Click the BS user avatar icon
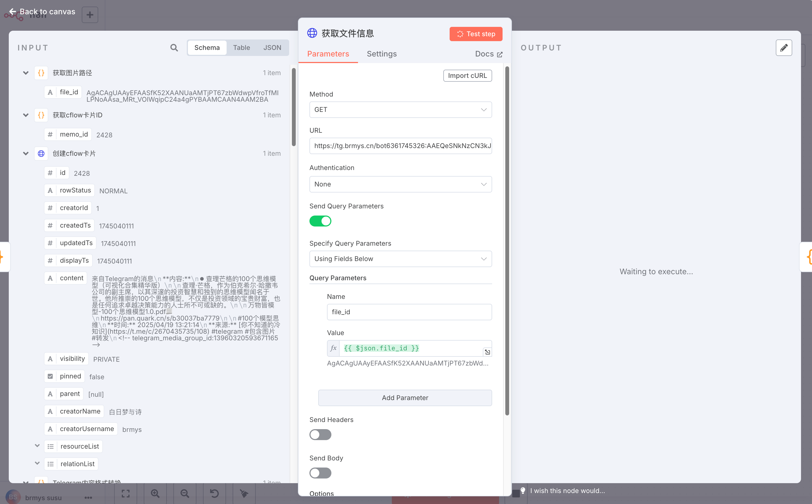Image resolution: width=812 pixels, height=504 pixels. (x=13, y=497)
